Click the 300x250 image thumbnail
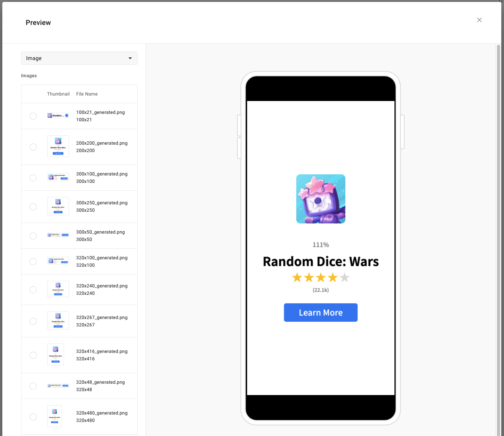The width and height of the screenshot is (504, 436). pos(58,206)
